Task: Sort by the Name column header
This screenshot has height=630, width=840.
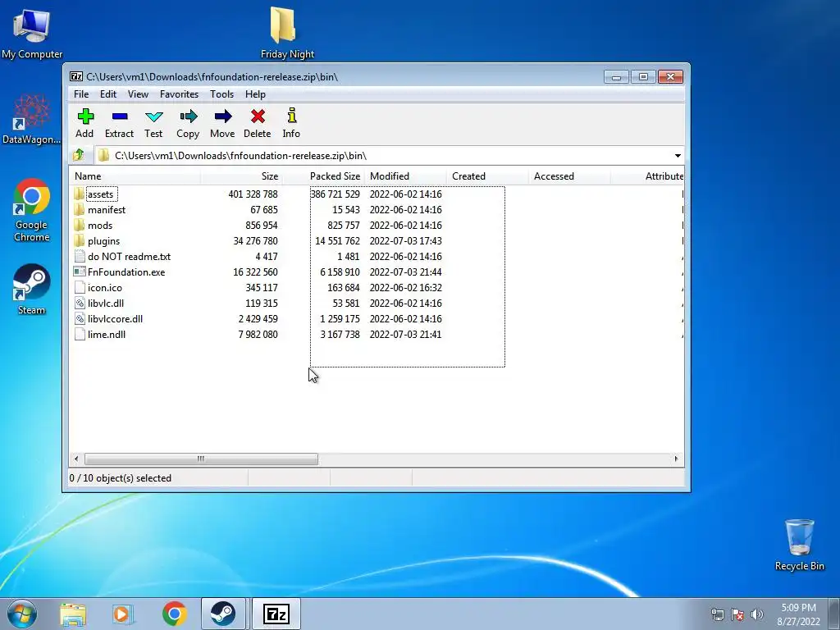Action: click(135, 176)
